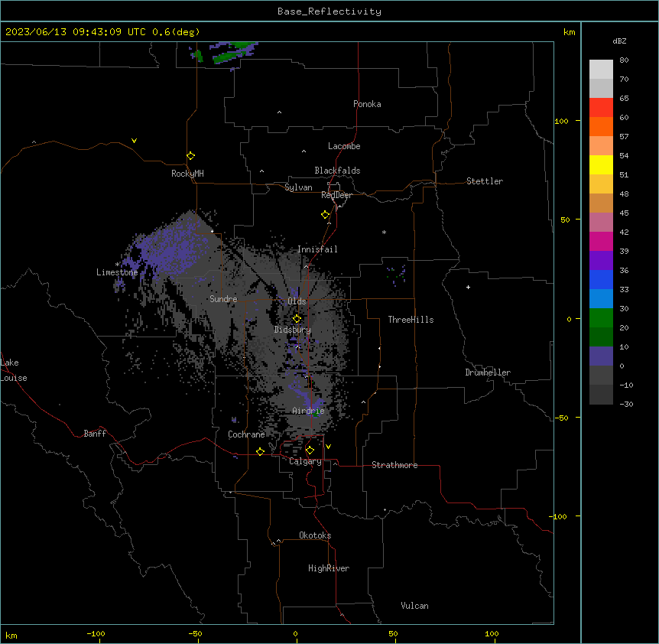Click the Base_Reflectivity title

point(329,11)
